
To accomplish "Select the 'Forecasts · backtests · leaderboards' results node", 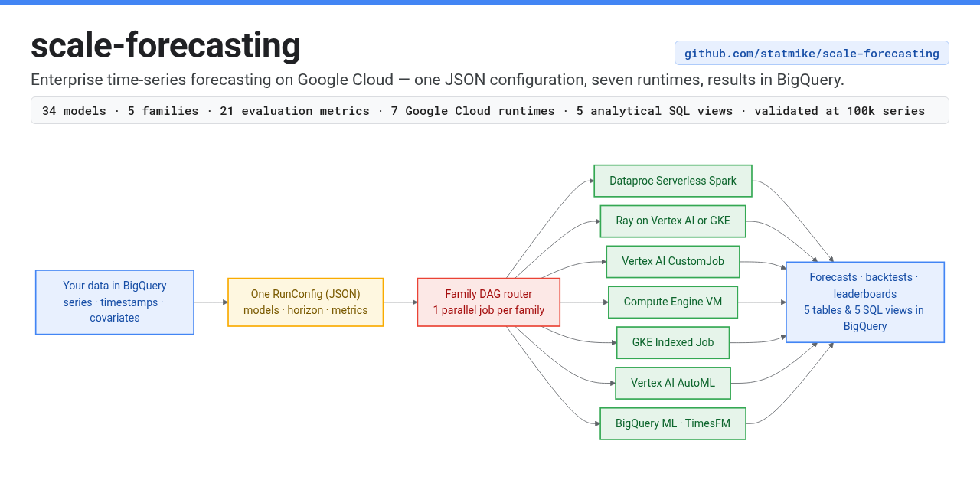I will [865, 302].
